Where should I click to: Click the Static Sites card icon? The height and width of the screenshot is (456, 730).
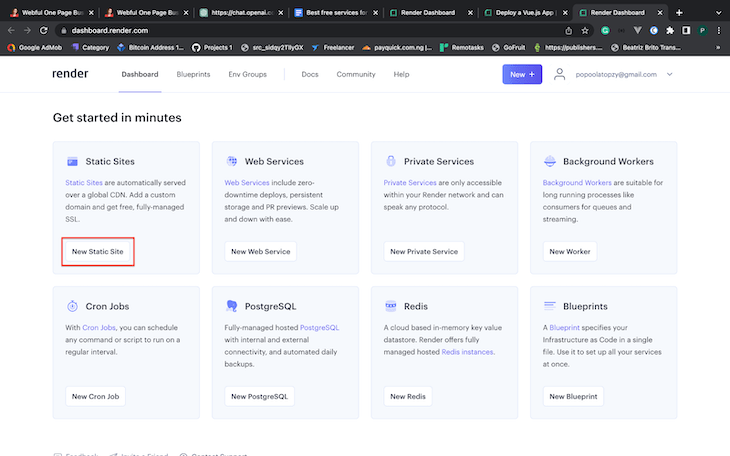[72, 162]
